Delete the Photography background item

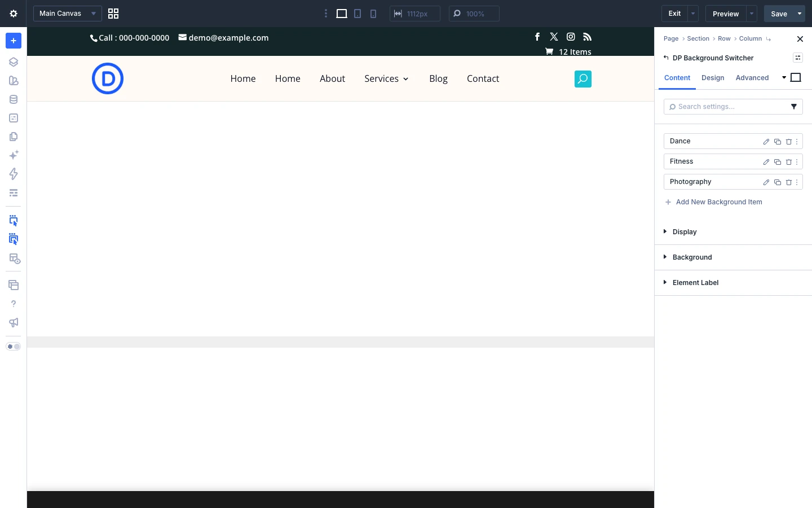pyautogui.click(x=789, y=182)
